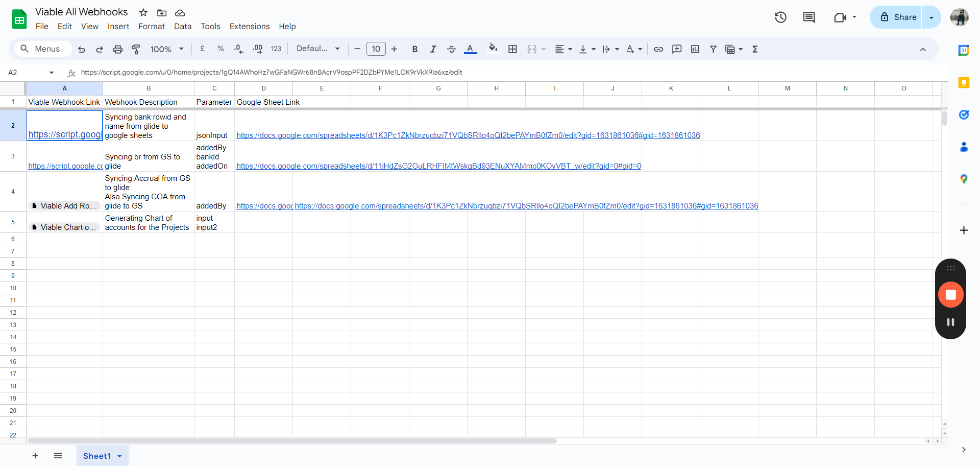Click the merge cells icon

532,49
